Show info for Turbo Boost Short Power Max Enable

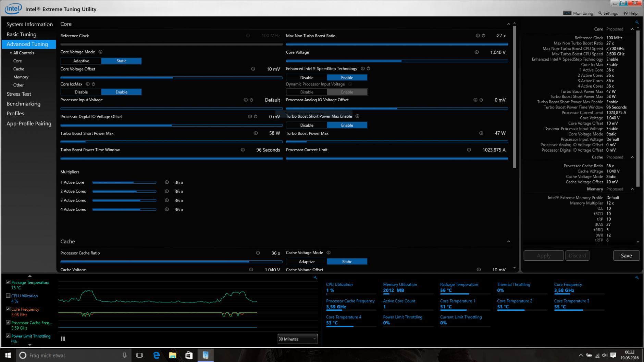(357, 116)
